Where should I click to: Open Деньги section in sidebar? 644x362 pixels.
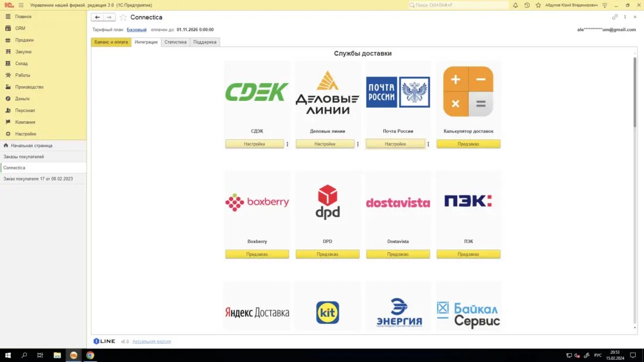[43, 98]
